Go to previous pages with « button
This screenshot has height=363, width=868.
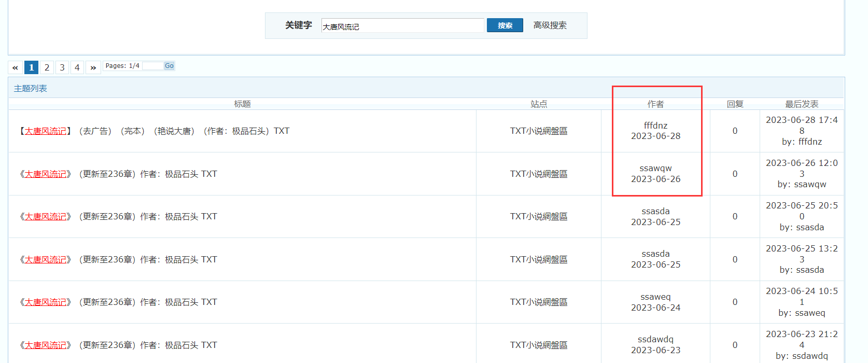(x=15, y=67)
